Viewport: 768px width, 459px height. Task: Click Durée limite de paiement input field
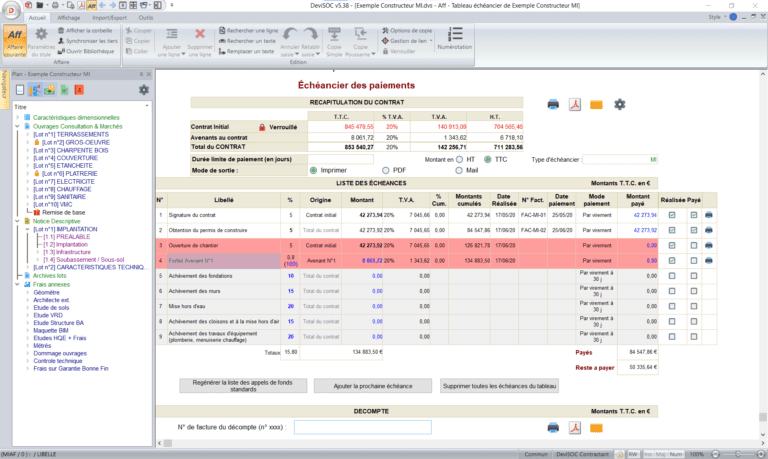[x=340, y=159]
